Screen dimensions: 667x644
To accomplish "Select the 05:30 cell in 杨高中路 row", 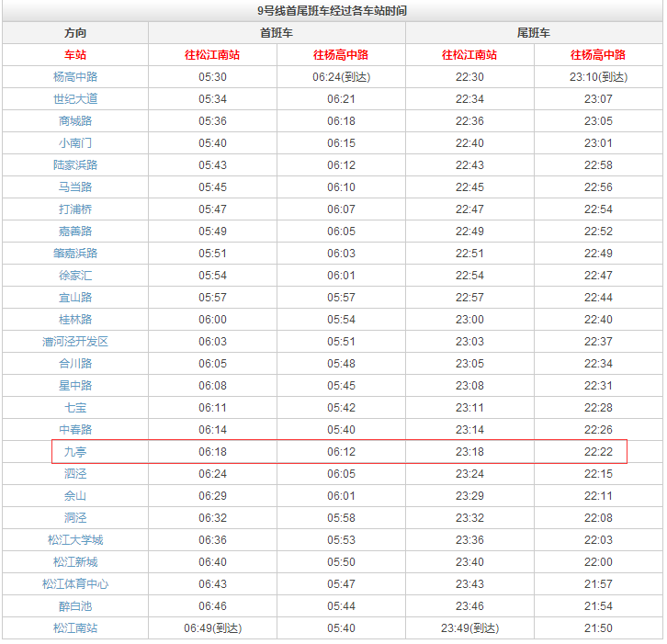I will pyautogui.click(x=212, y=77).
